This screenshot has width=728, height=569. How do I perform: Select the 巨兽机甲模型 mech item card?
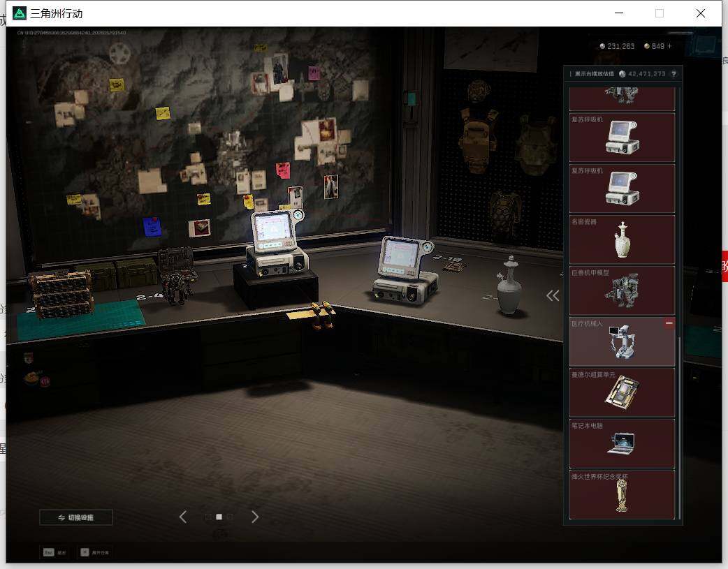tap(622, 290)
